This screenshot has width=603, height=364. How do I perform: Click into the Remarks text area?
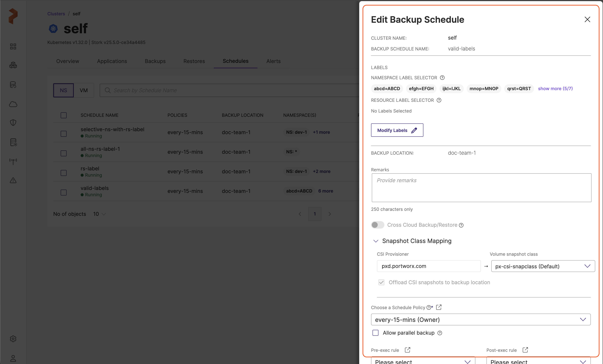coord(481,188)
